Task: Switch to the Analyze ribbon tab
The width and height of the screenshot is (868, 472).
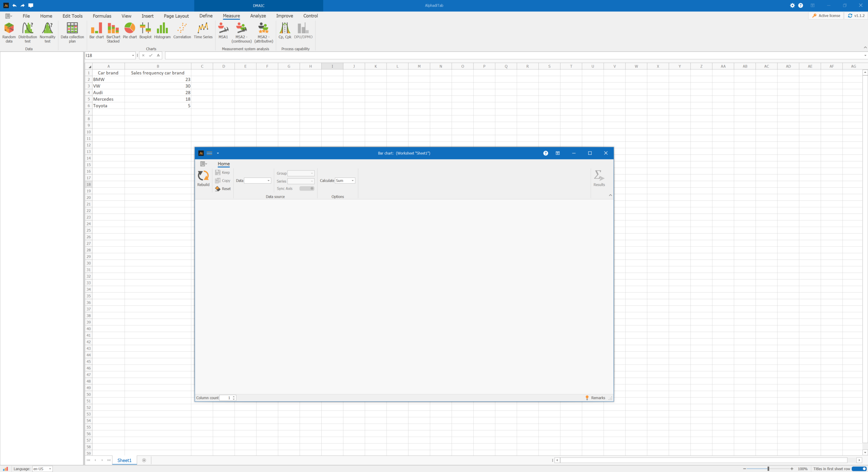Action: pos(258,16)
